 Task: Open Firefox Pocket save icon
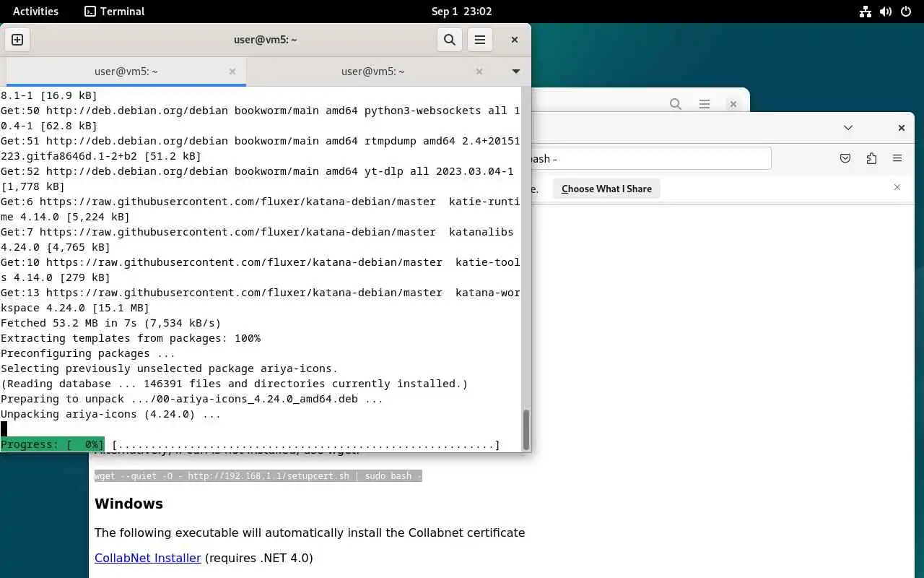click(845, 158)
